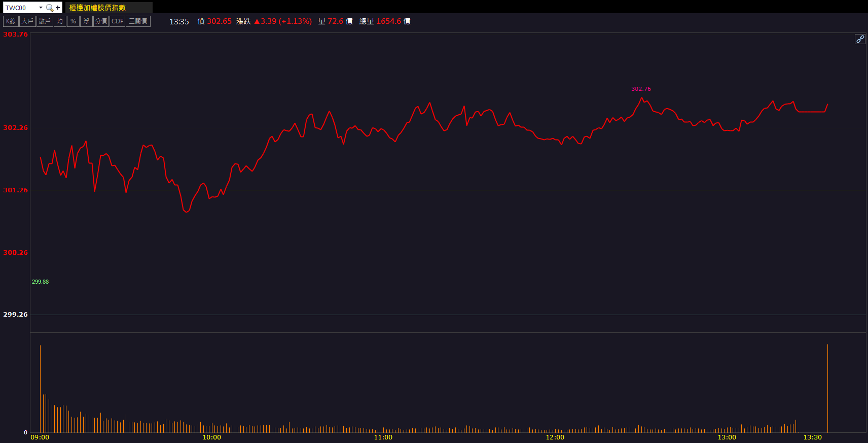Select the 櫃檯加權股價指數 title tab
The height and width of the screenshot is (443, 868).
click(x=97, y=8)
